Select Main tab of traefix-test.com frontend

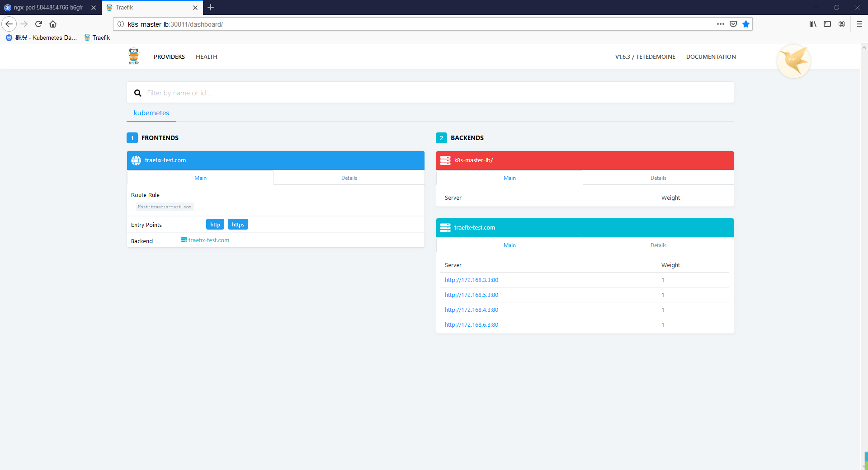pyautogui.click(x=200, y=178)
